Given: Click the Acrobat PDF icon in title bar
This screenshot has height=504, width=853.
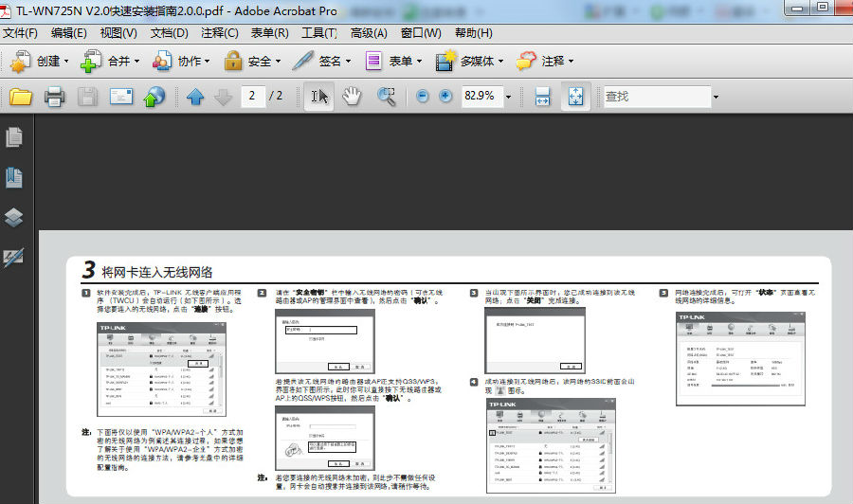Looking at the screenshot, I should tap(6, 10).
